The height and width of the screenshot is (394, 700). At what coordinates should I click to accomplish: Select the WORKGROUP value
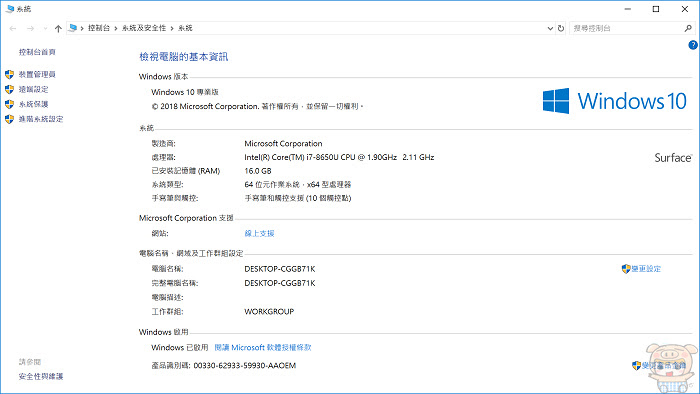269,311
